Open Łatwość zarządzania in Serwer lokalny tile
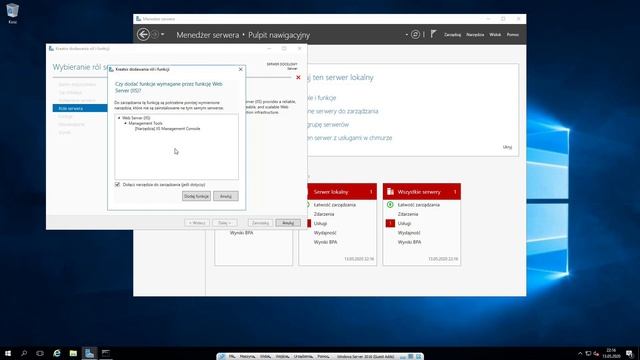 335,205
